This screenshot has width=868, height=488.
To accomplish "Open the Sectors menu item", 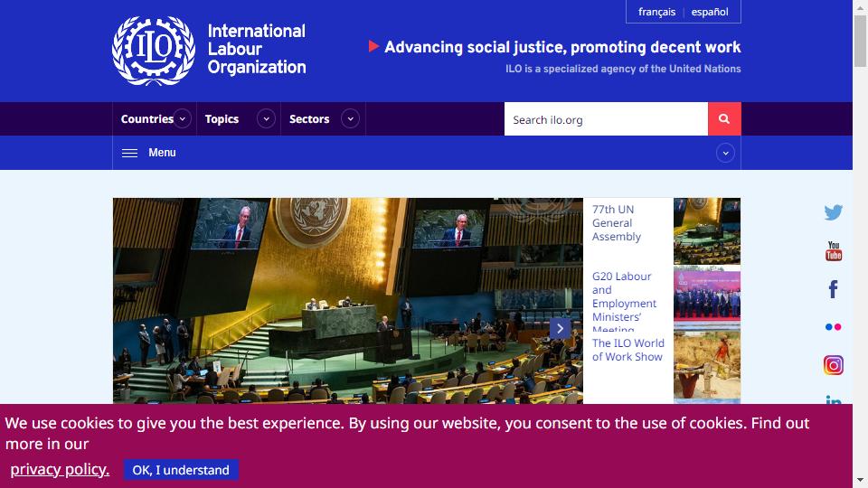I will pos(309,119).
